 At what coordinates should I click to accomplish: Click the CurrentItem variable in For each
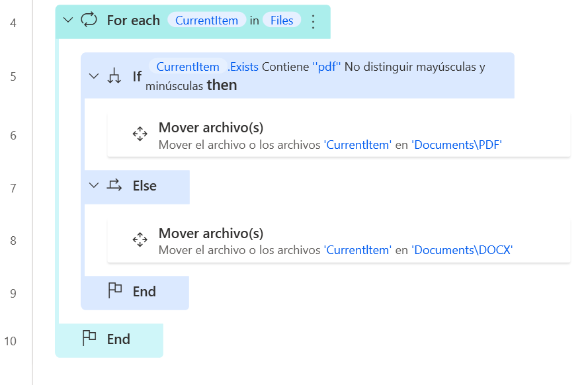click(206, 21)
